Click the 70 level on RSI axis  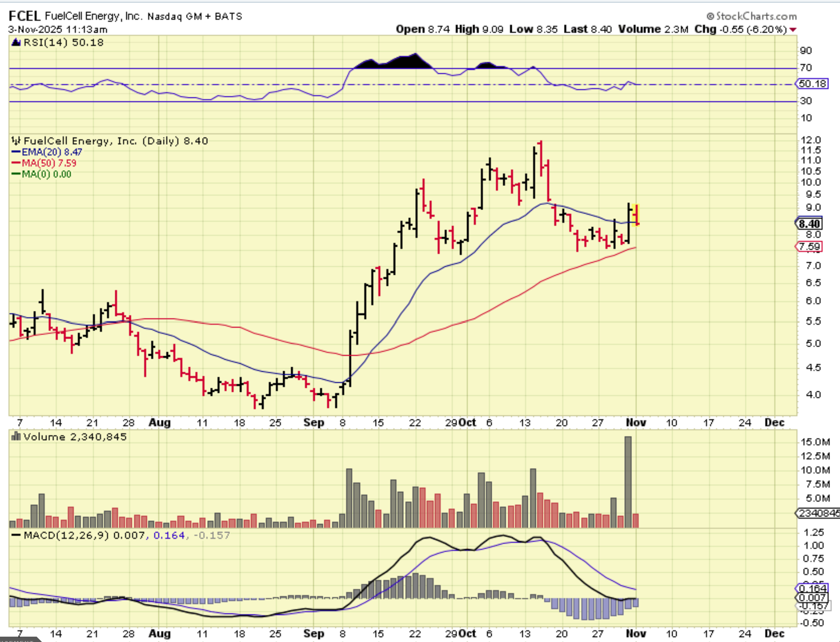(x=806, y=68)
